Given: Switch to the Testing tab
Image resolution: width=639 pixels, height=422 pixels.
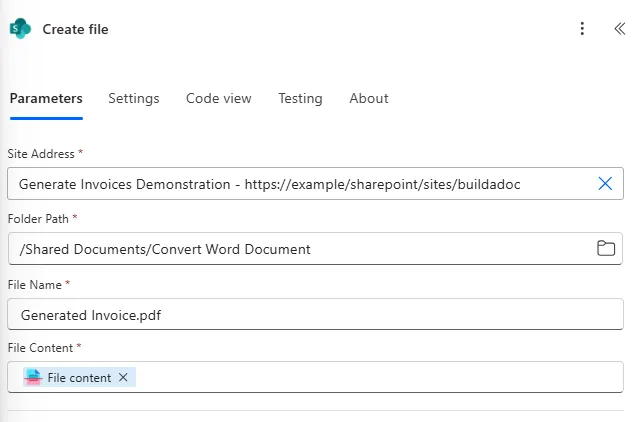Looking at the screenshot, I should click(x=300, y=99).
